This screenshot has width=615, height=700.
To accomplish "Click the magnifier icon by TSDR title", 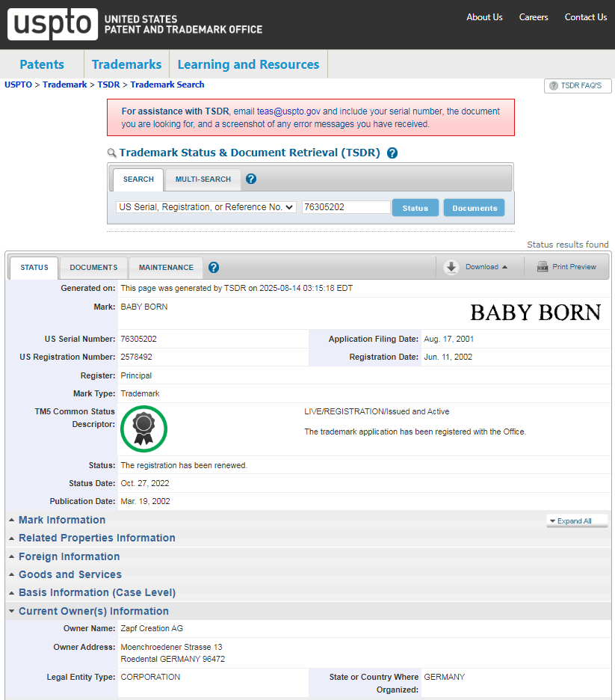I will click(x=112, y=153).
